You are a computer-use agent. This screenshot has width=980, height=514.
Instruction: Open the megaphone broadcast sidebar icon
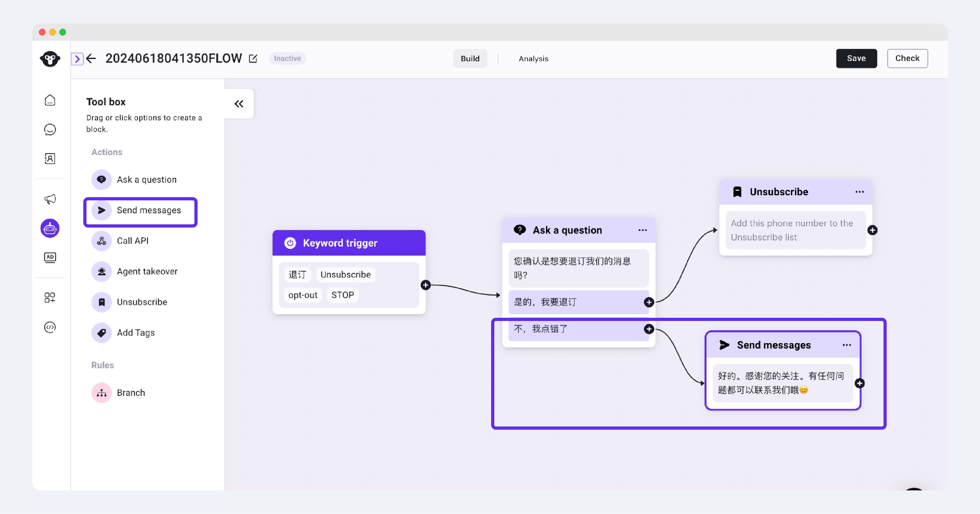click(x=50, y=199)
